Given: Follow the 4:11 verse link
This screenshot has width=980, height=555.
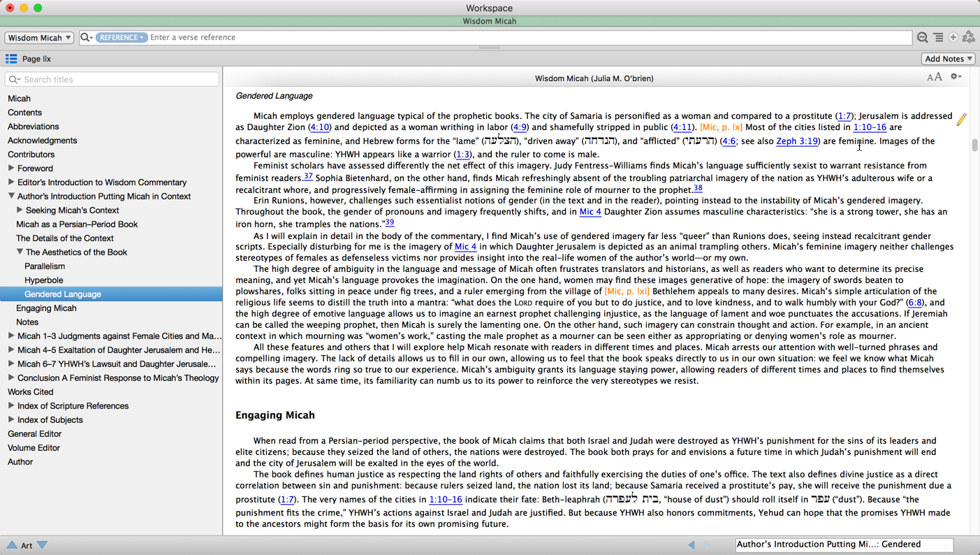Looking at the screenshot, I should (x=682, y=127).
